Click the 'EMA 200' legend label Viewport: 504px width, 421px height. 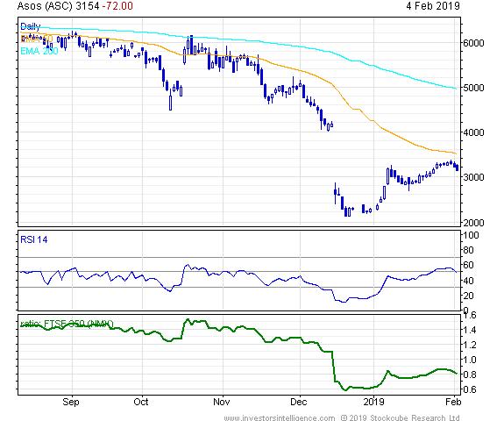click(39, 51)
